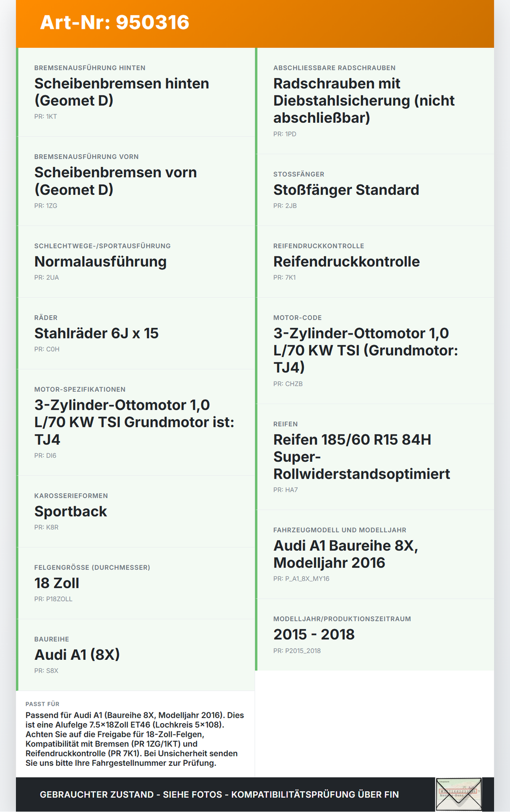Image resolution: width=510 pixels, height=812 pixels.
Task: Click the Reifendruckkontrolle heading
Action: pos(347,262)
